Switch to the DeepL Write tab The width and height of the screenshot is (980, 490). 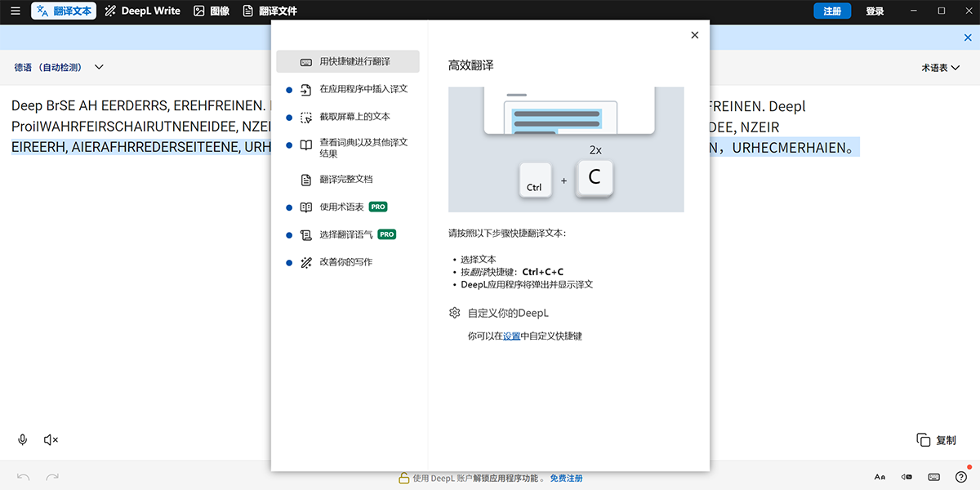point(142,11)
